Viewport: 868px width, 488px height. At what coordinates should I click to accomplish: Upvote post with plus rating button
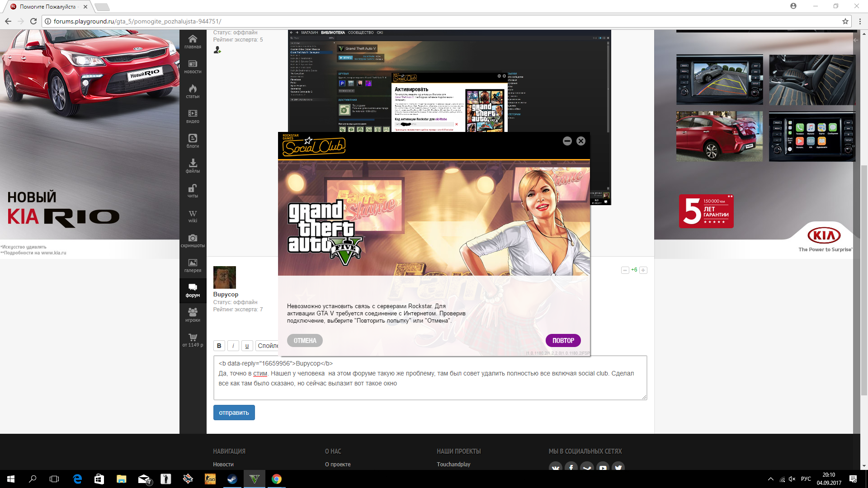[x=643, y=270]
